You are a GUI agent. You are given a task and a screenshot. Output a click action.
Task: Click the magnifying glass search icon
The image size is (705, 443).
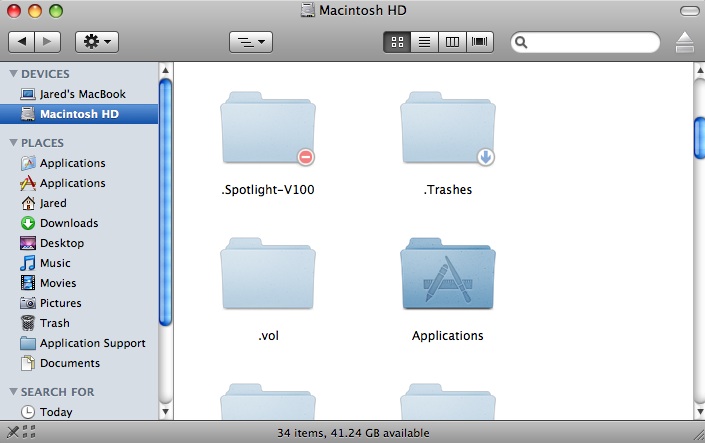(521, 42)
